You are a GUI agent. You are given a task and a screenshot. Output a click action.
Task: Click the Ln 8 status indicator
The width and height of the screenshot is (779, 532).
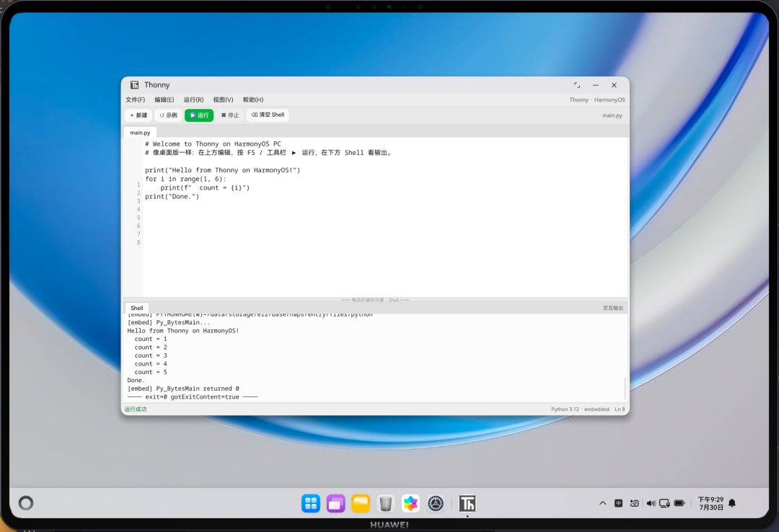pyautogui.click(x=620, y=409)
